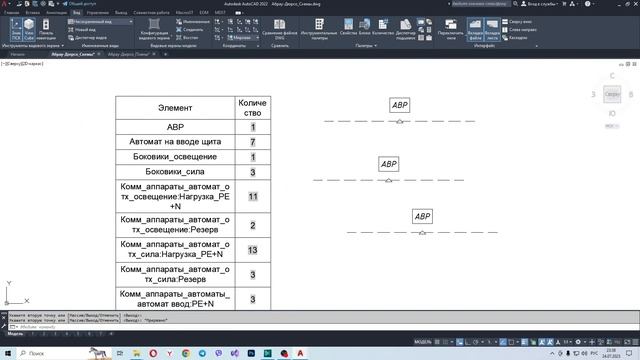Click the first АВР block label in drawing
Screen dimensions: 640x360
[x=400, y=105]
